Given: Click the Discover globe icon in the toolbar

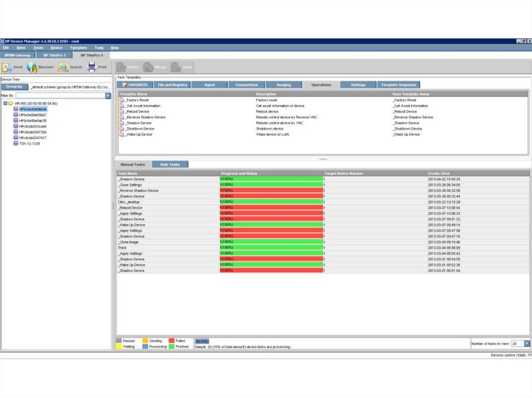Looking at the screenshot, I should [x=32, y=67].
